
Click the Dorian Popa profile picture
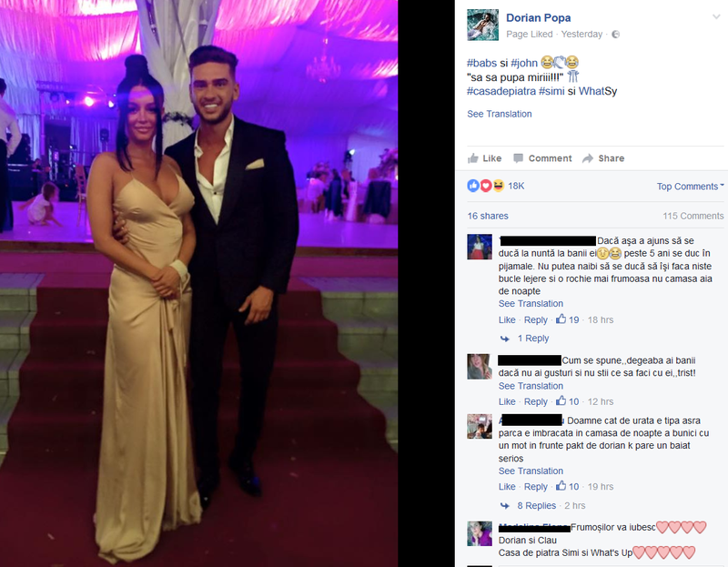click(x=483, y=25)
